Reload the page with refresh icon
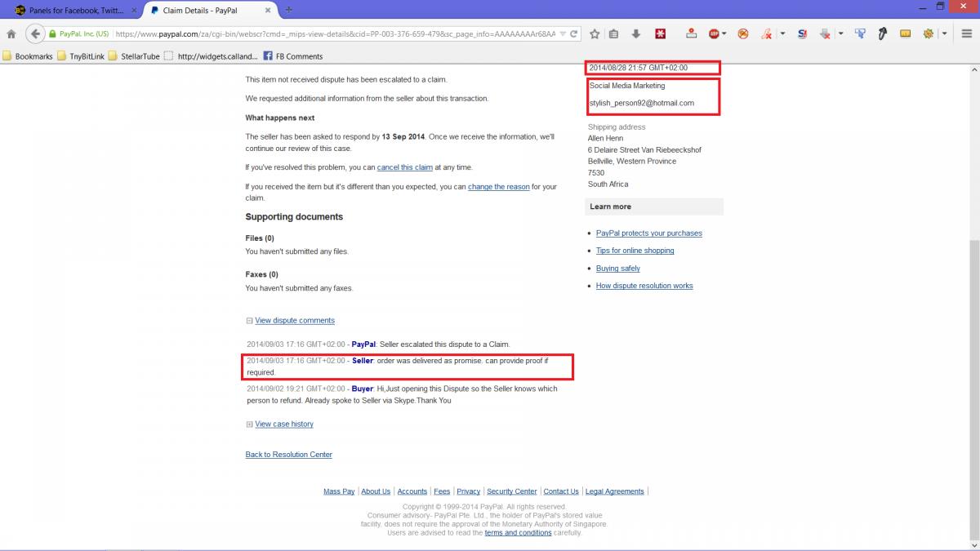The width and height of the screenshot is (980, 551). pos(574,34)
